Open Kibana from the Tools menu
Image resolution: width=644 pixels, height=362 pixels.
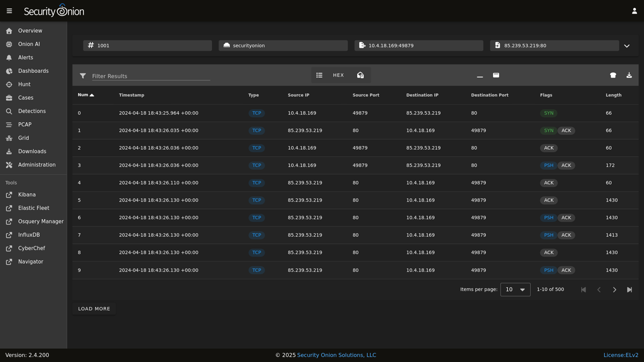click(26, 195)
